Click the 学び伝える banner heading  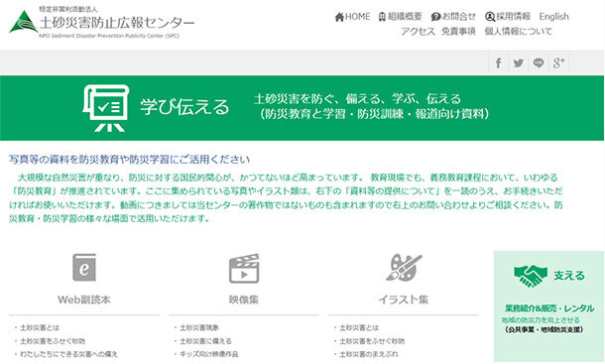184,107
